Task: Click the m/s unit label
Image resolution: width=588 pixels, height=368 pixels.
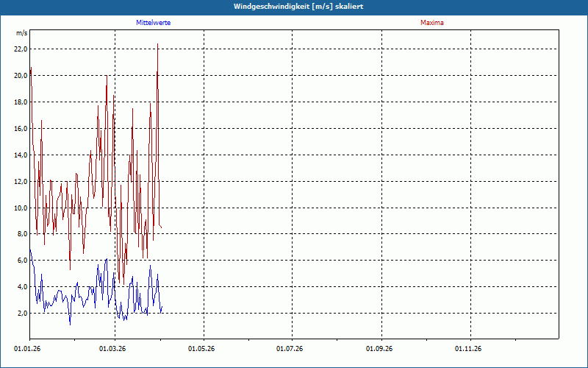Action: (x=21, y=33)
